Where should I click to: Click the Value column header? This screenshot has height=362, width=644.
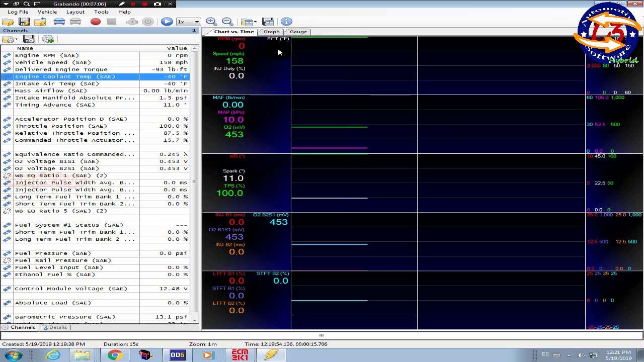165,48
